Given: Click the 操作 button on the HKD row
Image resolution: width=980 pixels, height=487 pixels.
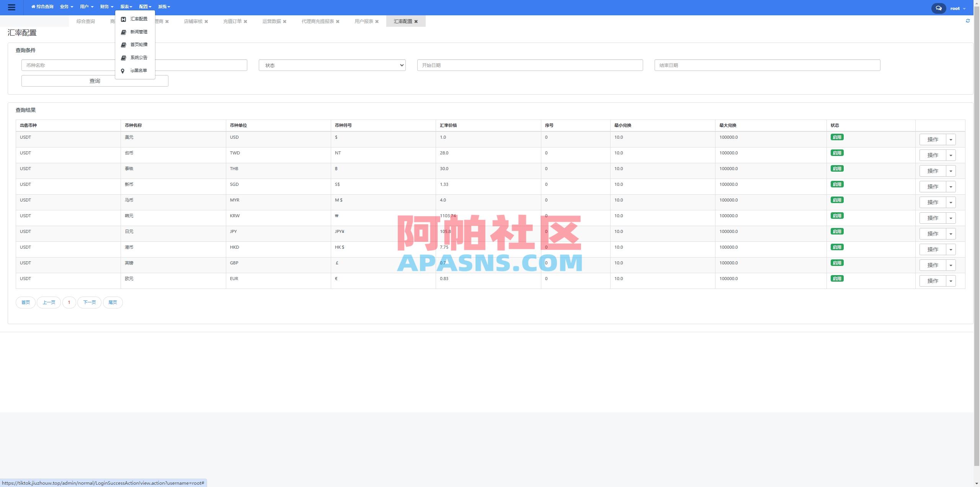Looking at the screenshot, I should (933, 249).
